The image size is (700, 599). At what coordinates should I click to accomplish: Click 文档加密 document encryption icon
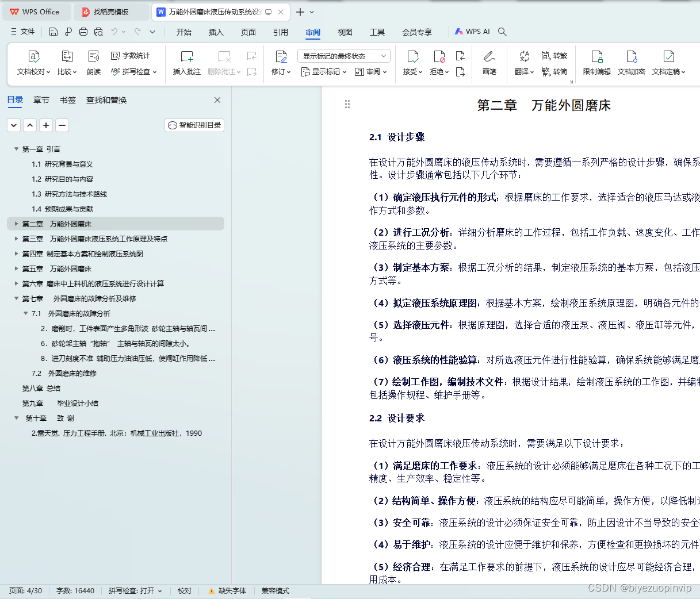[x=632, y=56]
